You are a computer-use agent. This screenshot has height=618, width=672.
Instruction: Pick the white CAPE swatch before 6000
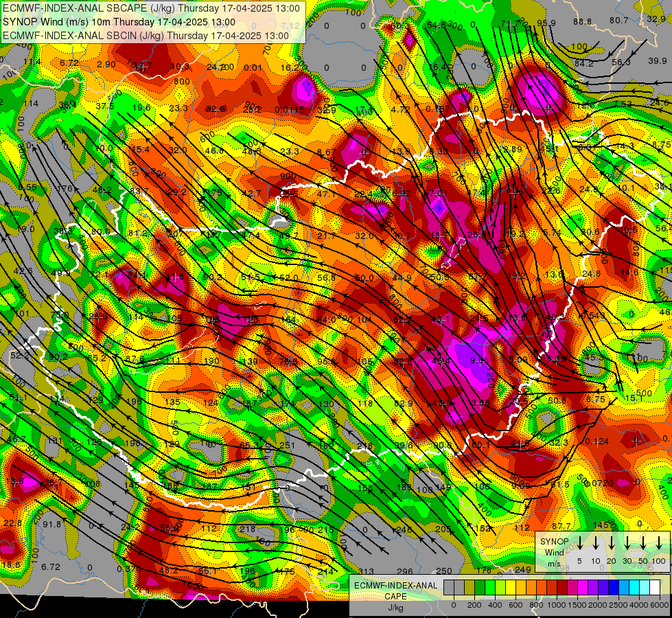point(654,587)
